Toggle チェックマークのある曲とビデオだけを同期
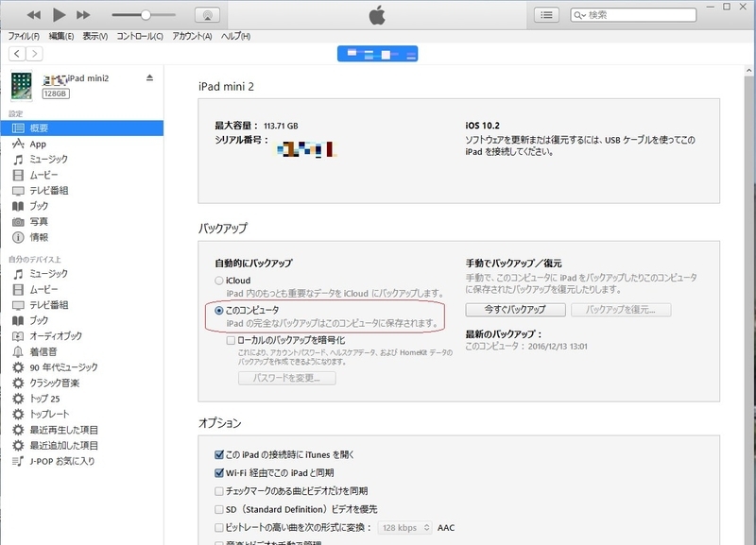 click(219, 491)
